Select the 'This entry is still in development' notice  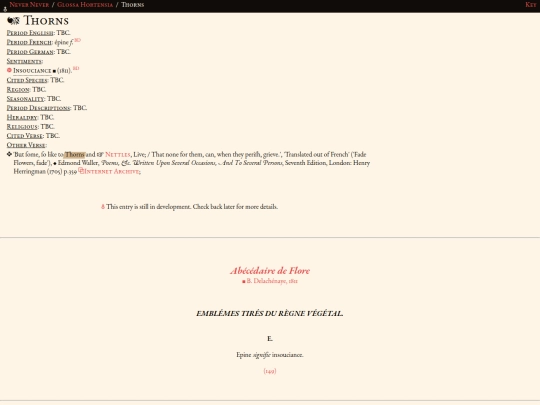coord(192,207)
